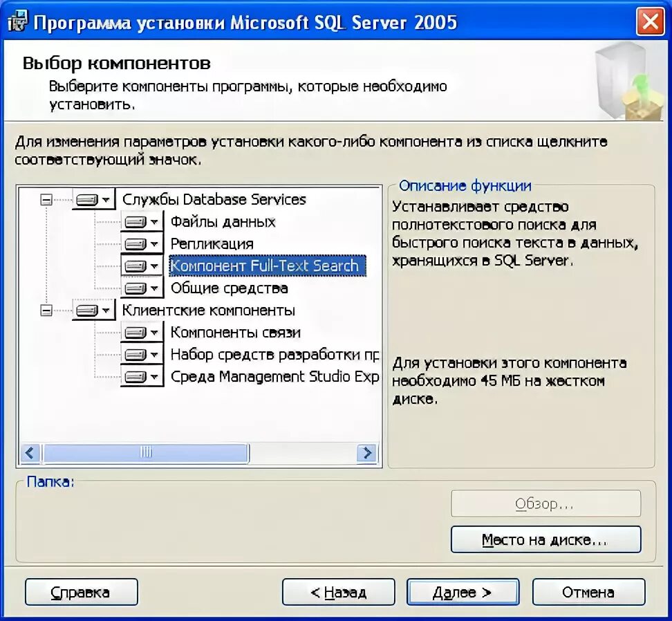The height and width of the screenshot is (621, 672).
Task: Proceed with the Далее button
Action: (x=463, y=592)
